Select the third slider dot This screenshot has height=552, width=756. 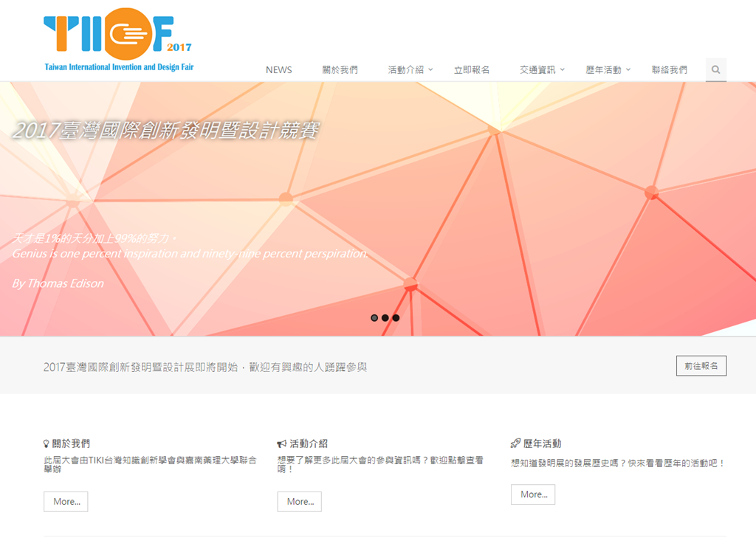tap(396, 318)
